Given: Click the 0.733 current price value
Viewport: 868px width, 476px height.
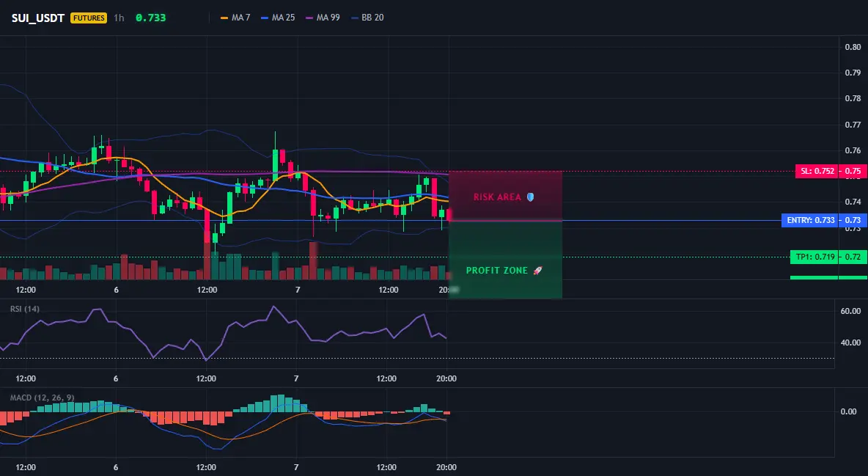Looking at the screenshot, I should tap(150, 18).
